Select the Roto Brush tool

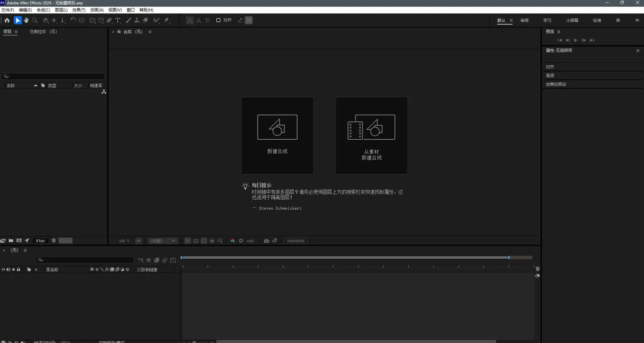156,20
